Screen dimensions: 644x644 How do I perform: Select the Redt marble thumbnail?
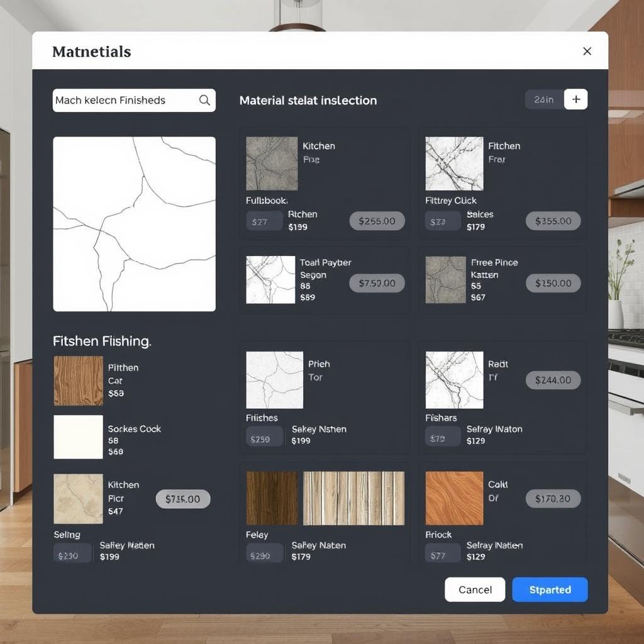(x=454, y=380)
